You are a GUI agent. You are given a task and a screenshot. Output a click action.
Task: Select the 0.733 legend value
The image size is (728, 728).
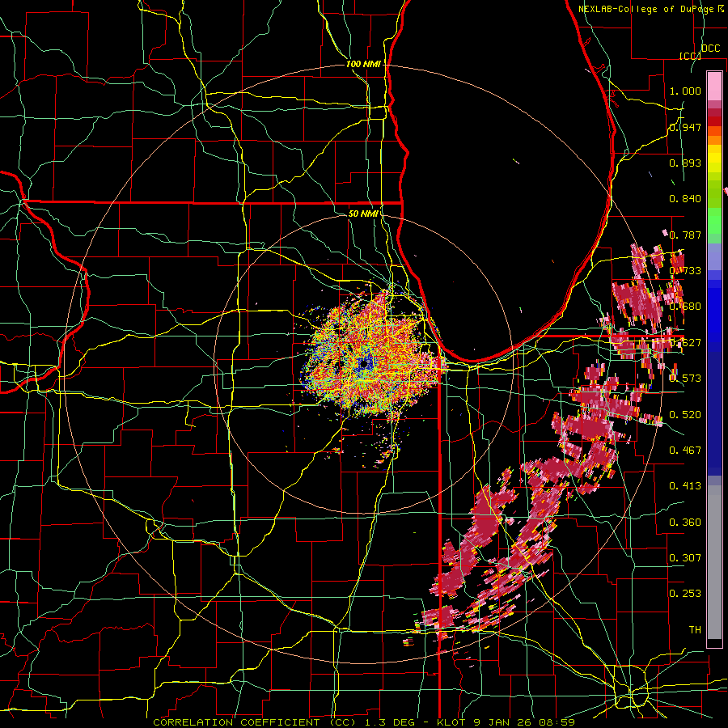pyautogui.click(x=685, y=271)
